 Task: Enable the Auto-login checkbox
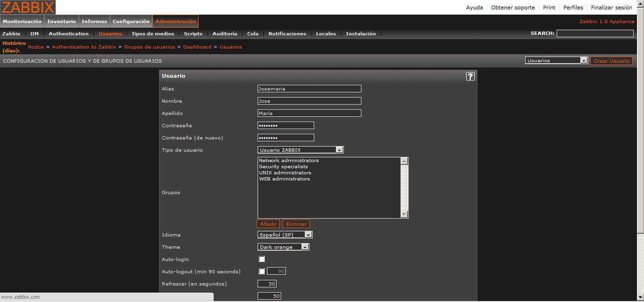pos(262,259)
